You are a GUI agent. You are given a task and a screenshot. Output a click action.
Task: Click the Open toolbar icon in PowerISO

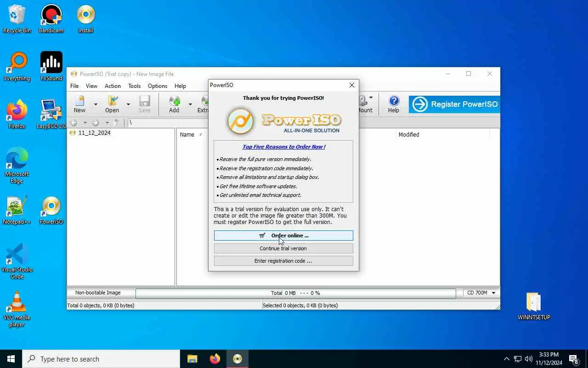[x=112, y=104]
